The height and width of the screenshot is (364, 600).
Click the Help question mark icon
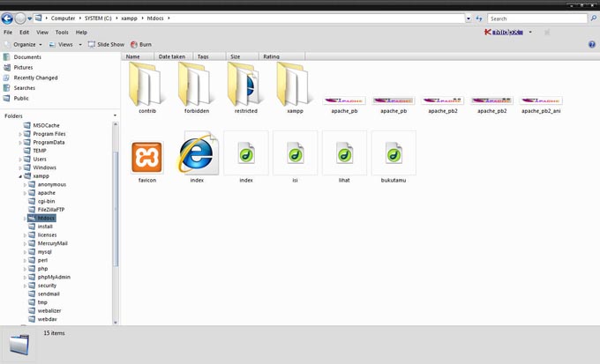click(x=591, y=44)
